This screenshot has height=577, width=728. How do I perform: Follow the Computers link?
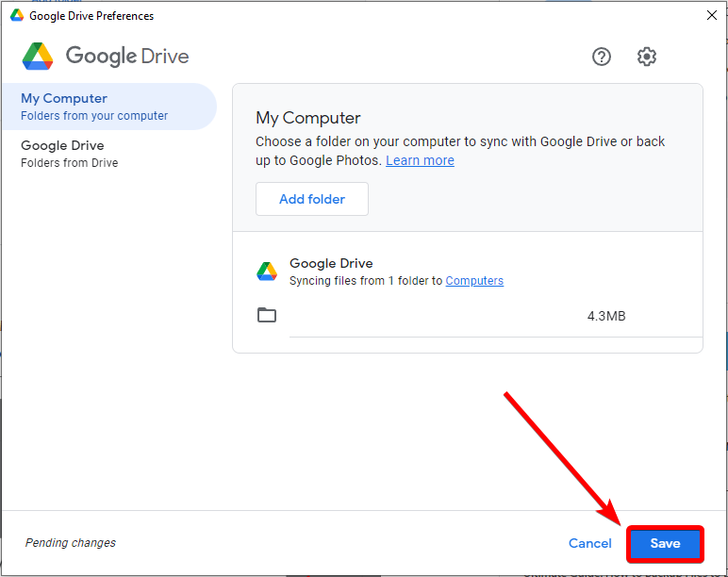[x=474, y=281]
